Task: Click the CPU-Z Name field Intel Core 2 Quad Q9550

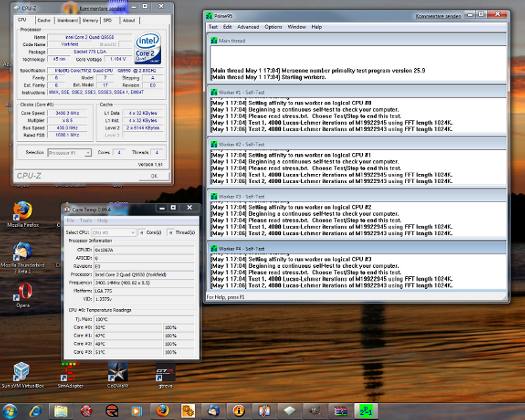Action: tap(90, 37)
